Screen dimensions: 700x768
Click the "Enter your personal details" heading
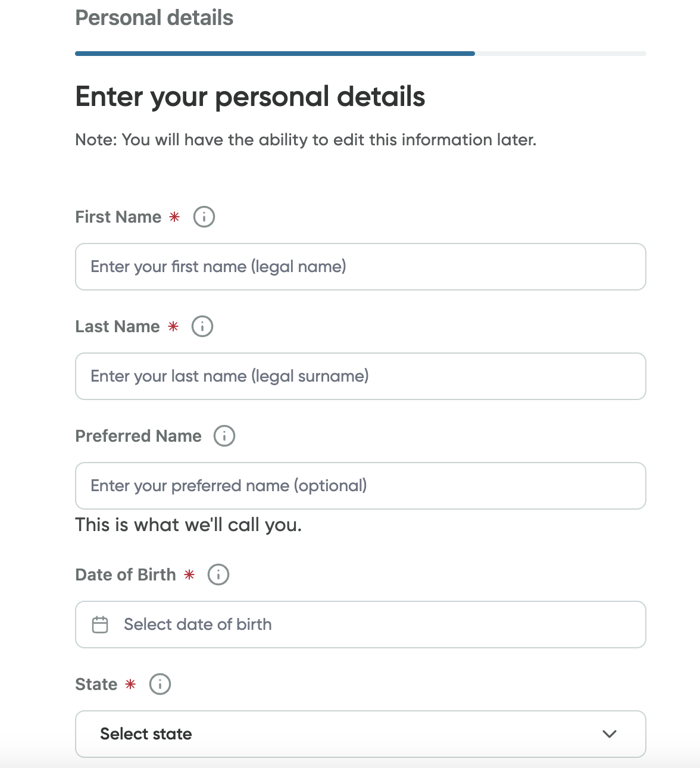tap(250, 96)
